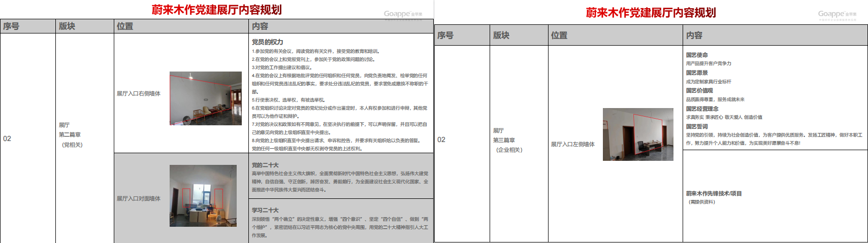Click the 国艺价值观 heading

coord(699,91)
